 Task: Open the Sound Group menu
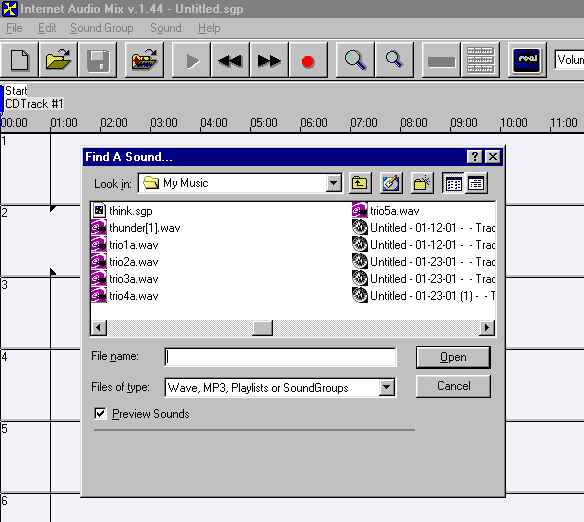(101, 28)
